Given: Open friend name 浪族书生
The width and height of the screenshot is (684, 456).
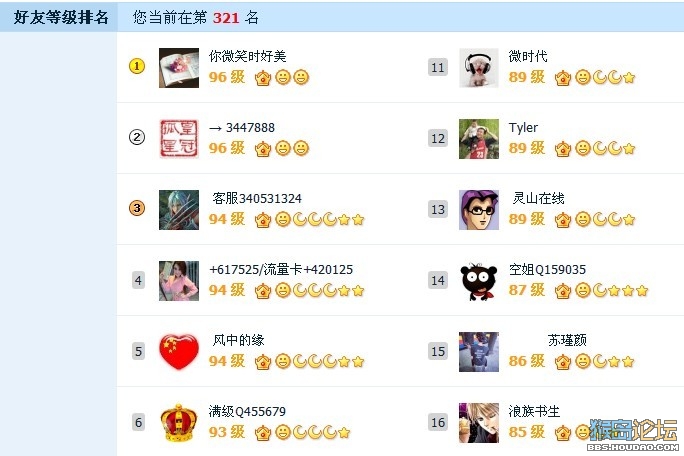Looking at the screenshot, I should [534, 411].
